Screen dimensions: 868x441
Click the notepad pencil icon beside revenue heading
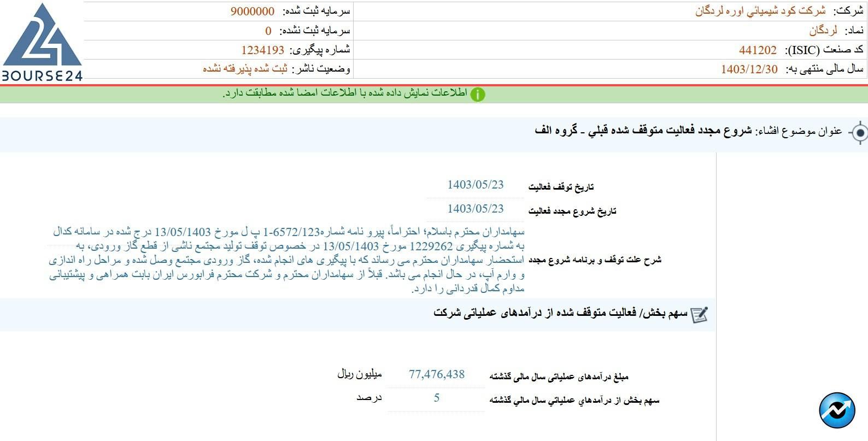[699, 315]
